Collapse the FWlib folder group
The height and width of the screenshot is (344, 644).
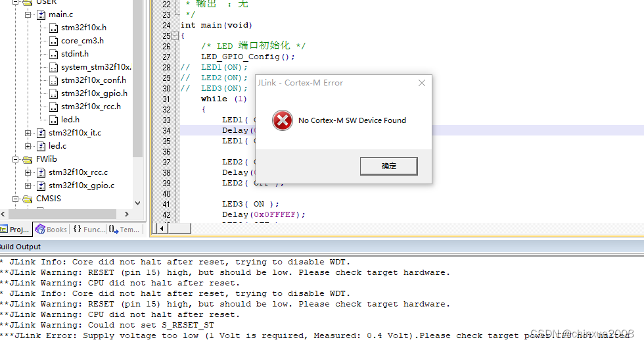[x=16, y=159]
